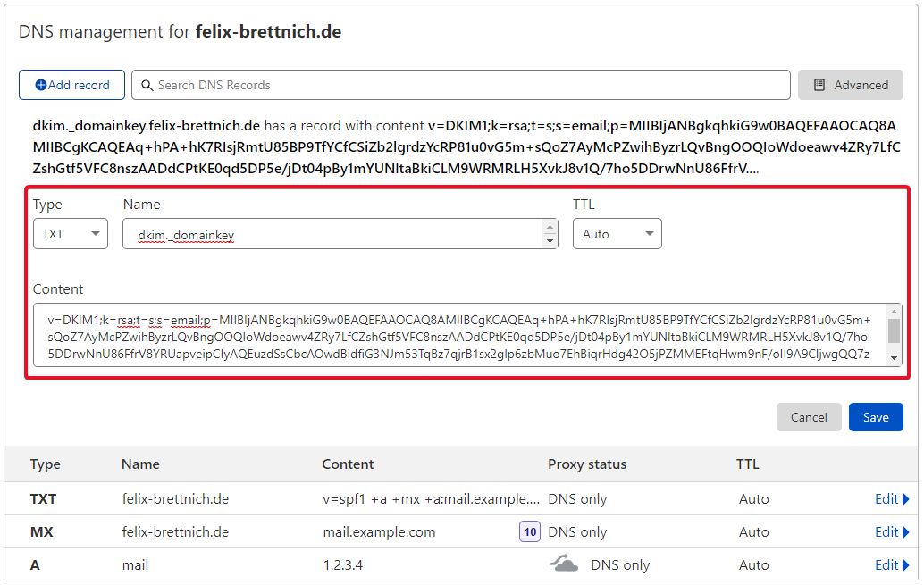Click the plus icon on Add record
Viewport: 924px width, 585px height.
41,86
